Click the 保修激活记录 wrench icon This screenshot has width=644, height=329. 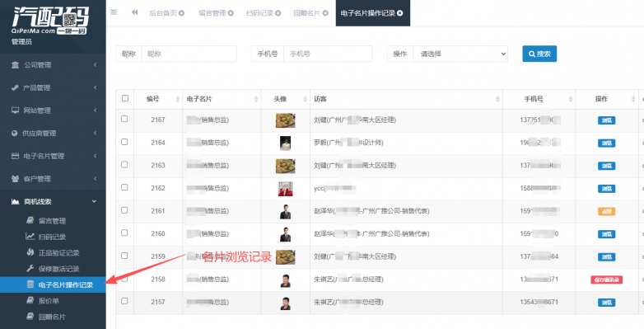pyautogui.click(x=30, y=269)
